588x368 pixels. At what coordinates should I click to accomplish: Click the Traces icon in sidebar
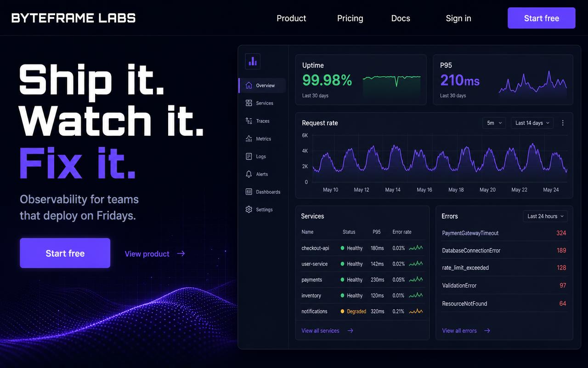point(249,121)
